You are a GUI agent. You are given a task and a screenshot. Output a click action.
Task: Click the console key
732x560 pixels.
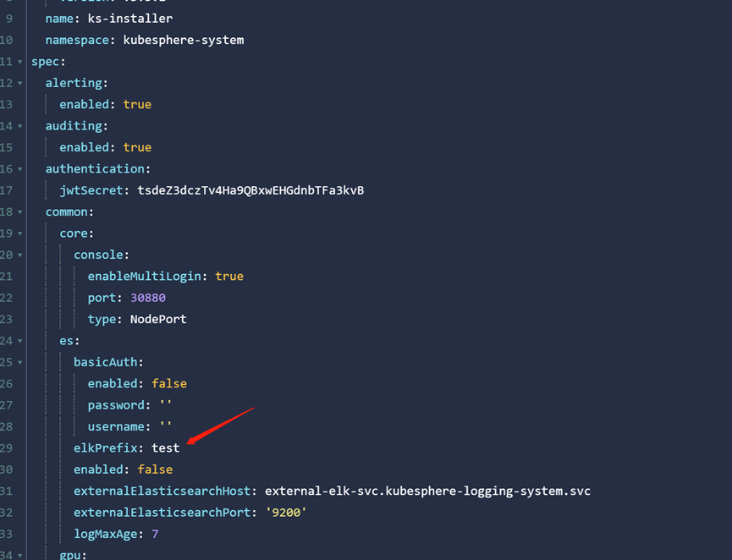98,255
